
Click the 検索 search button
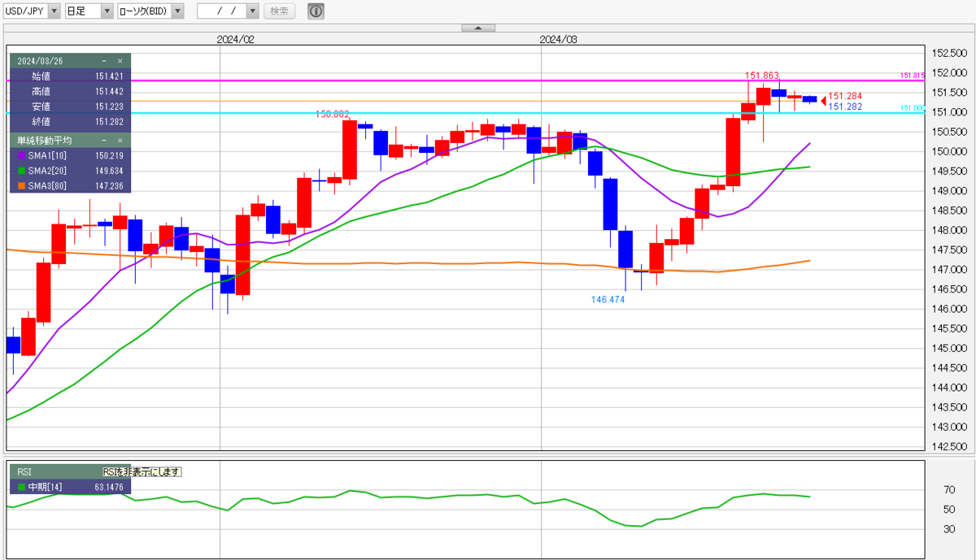pyautogui.click(x=279, y=11)
